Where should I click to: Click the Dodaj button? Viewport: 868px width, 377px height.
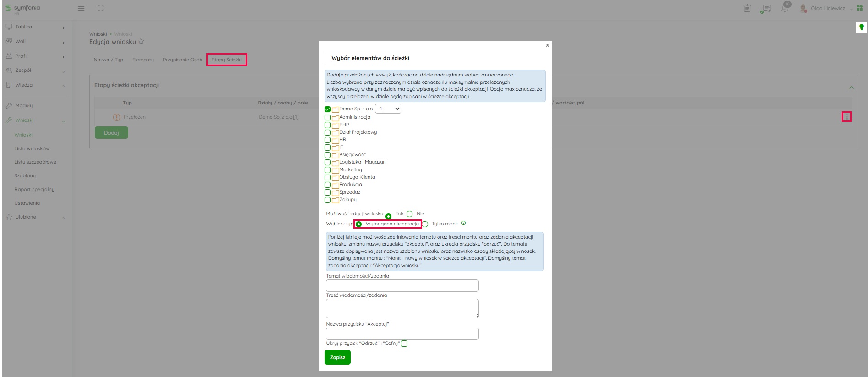(111, 133)
